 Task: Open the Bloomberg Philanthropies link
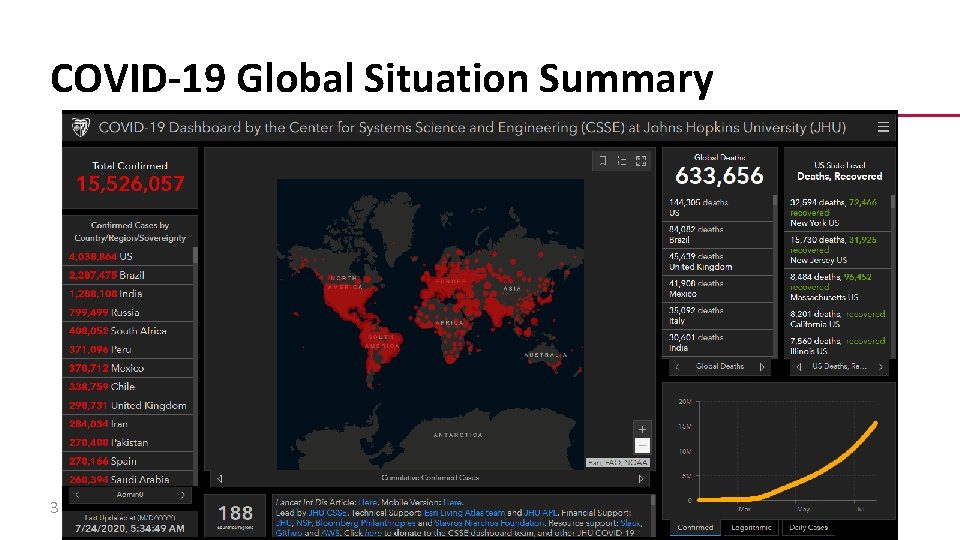[x=365, y=523]
